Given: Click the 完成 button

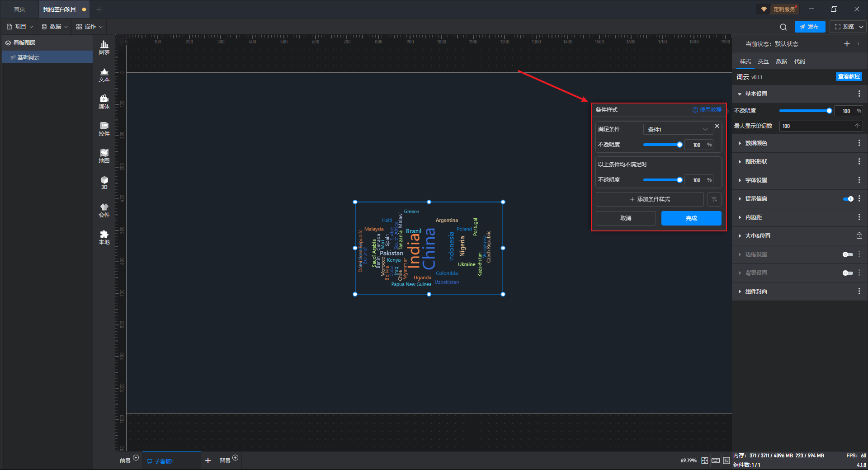Looking at the screenshot, I should coord(691,218).
